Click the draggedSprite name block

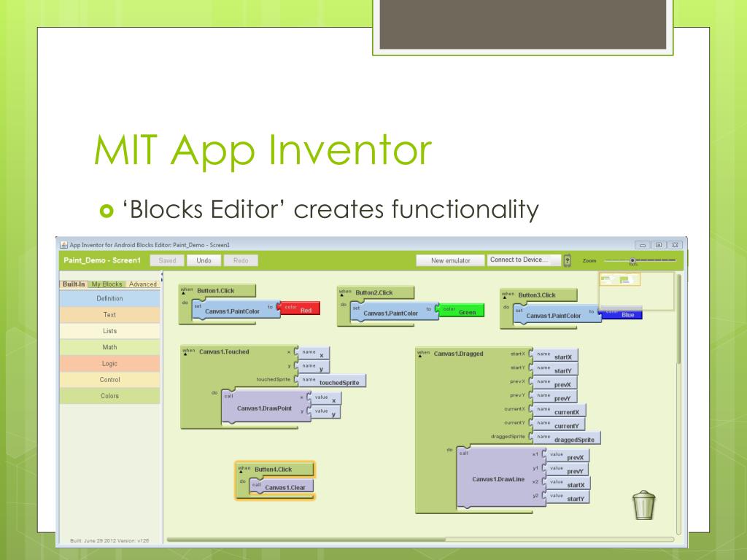pyautogui.click(x=566, y=438)
